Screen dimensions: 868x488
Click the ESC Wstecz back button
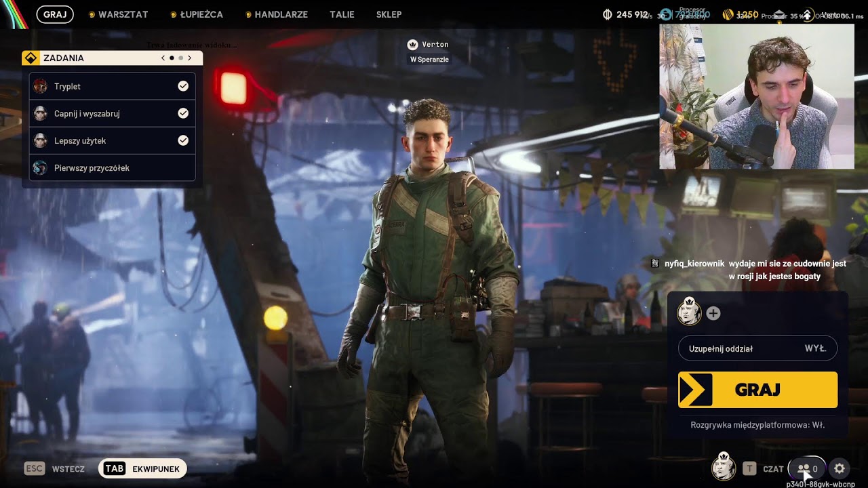point(55,468)
